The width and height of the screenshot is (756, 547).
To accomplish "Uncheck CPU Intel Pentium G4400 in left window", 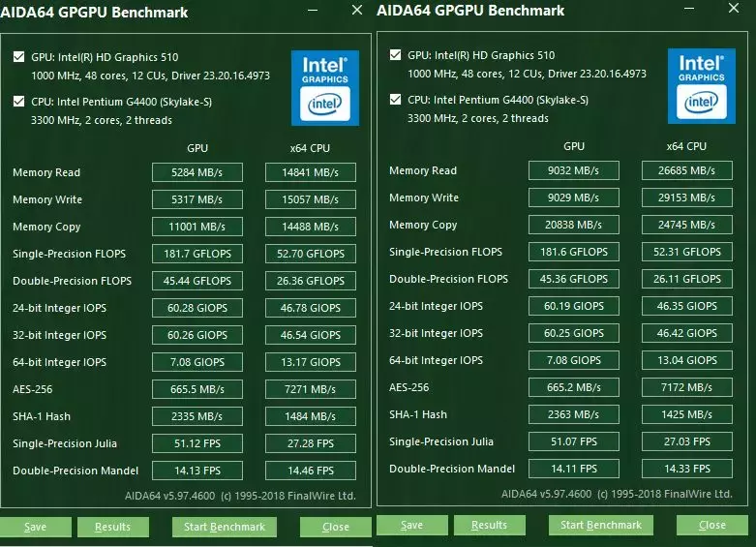I will tap(18, 102).
